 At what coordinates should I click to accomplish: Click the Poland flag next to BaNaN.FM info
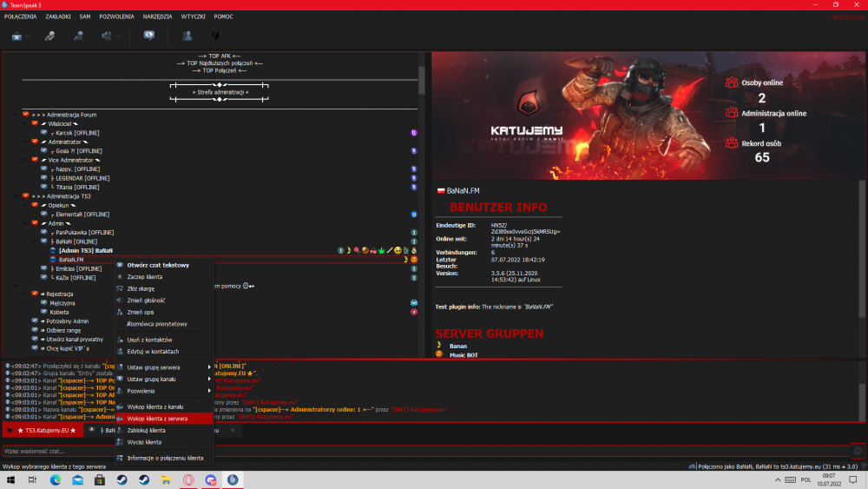[x=441, y=190]
